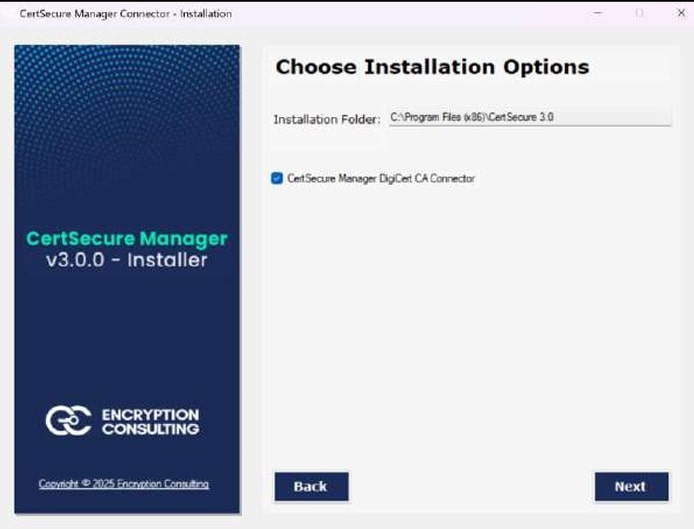Screen dimensions: 694x529
Task: Click the Encryption Consulting logo
Action: (x=123, y=421)
